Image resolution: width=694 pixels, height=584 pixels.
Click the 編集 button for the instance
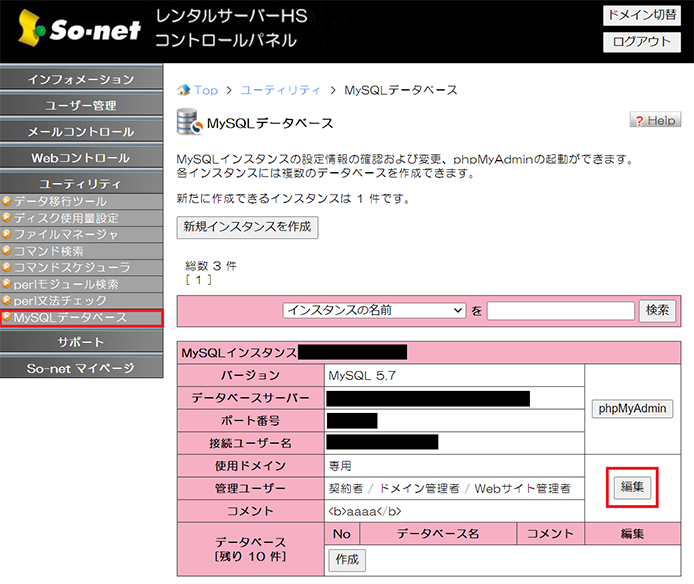pyautogui.click(x=632, y=487)
